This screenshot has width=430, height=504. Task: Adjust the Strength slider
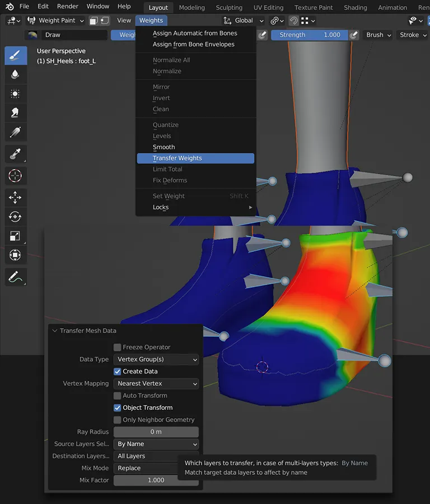309,35
